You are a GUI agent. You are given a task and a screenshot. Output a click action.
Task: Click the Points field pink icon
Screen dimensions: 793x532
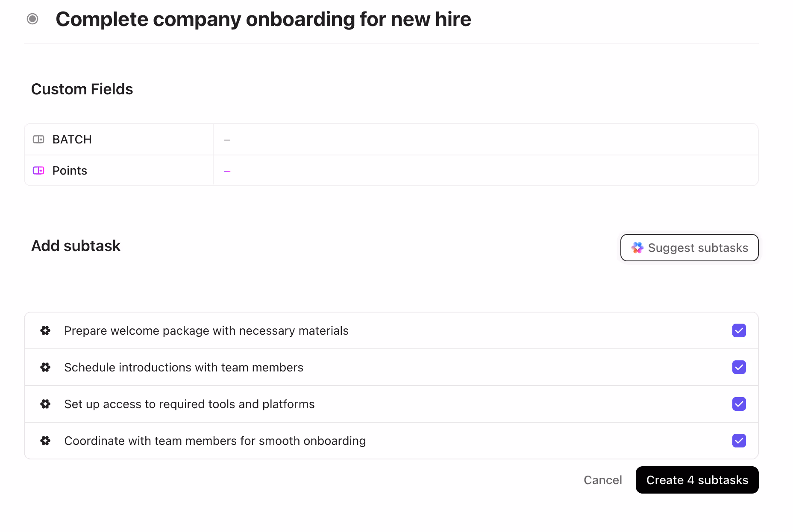[38, 170]
